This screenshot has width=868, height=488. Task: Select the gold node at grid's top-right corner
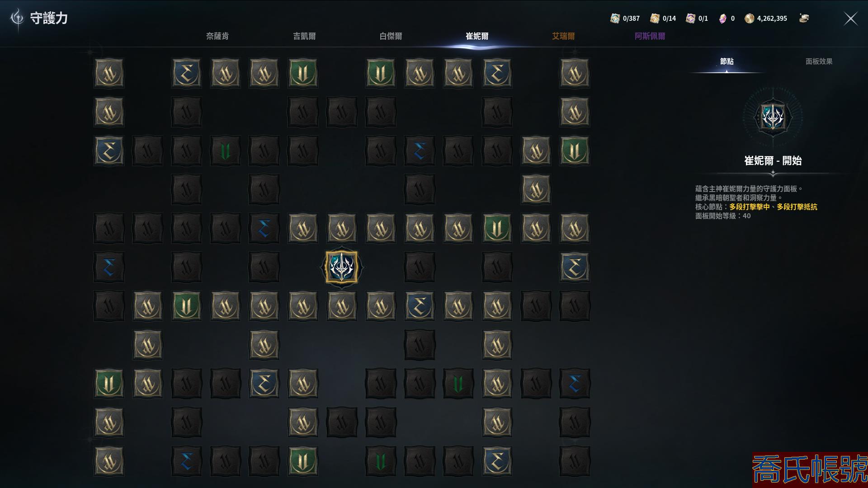pos(575,73)
